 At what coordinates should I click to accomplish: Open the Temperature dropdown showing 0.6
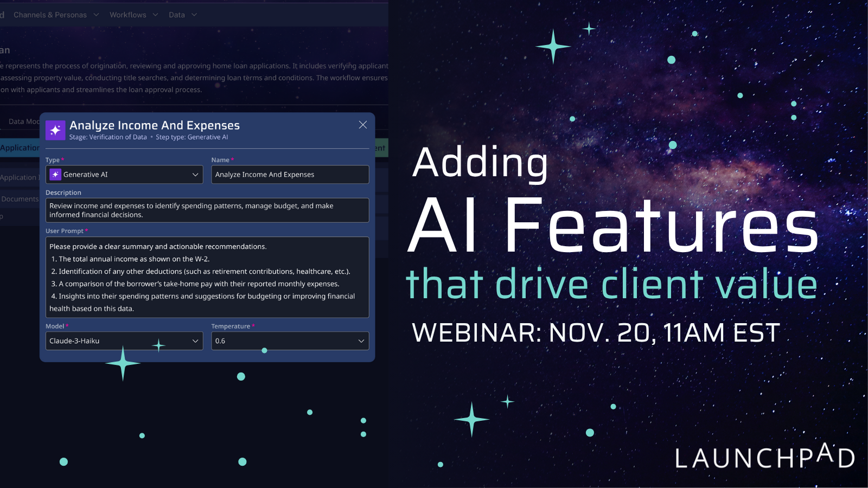point(290,341)
